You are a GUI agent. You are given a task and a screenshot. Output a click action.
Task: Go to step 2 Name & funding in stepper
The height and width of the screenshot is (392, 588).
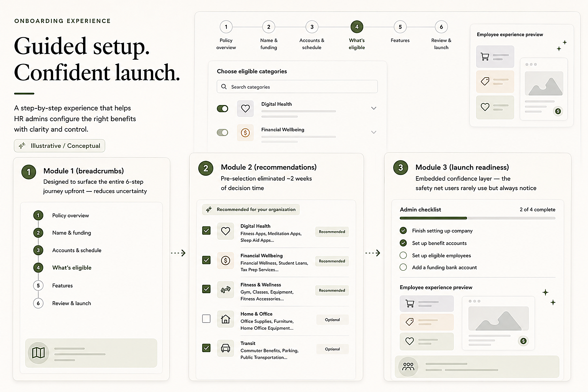(269, 27)
